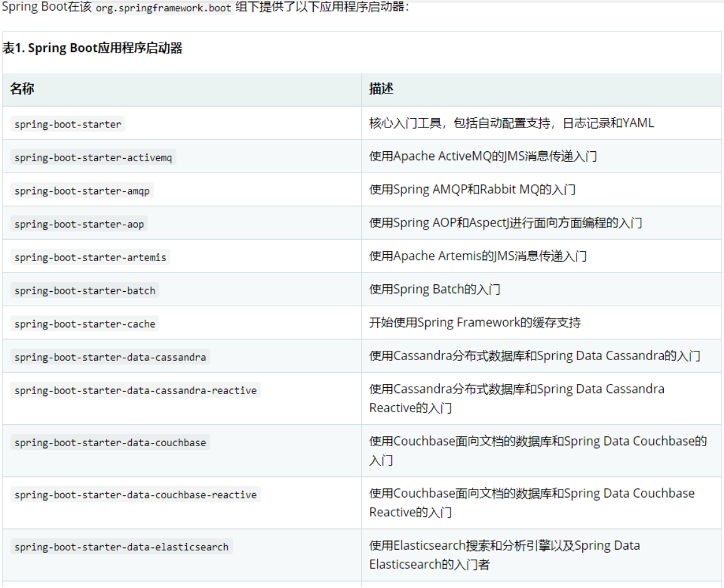The image size is (724, 588).
Task: Click description about Elasticsearch搜索和分析引擎
Action: click(504, 555)
